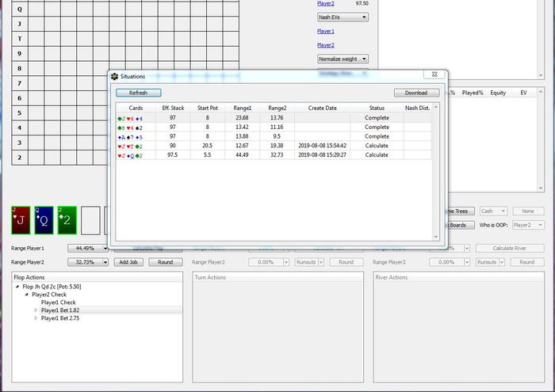Click the turn Round button
The width and height of the screenshot is (555, 392).
coord(346,262)
